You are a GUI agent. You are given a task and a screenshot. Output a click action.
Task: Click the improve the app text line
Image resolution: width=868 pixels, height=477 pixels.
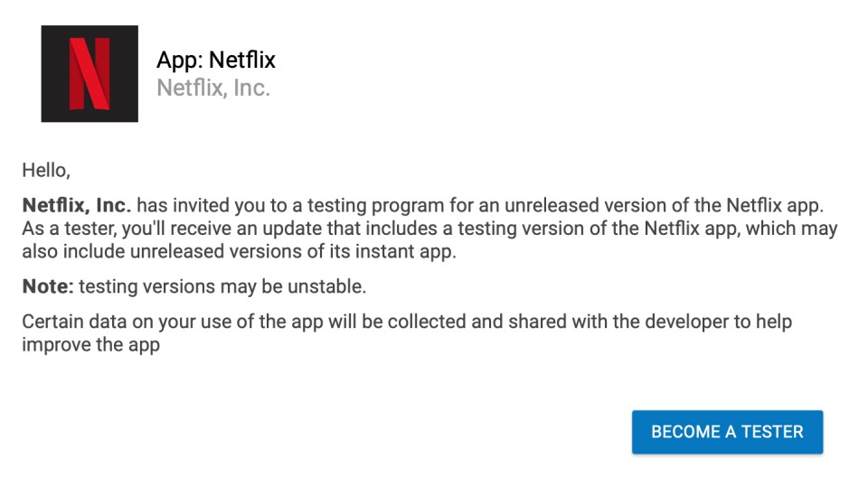(x=90, y=345)
